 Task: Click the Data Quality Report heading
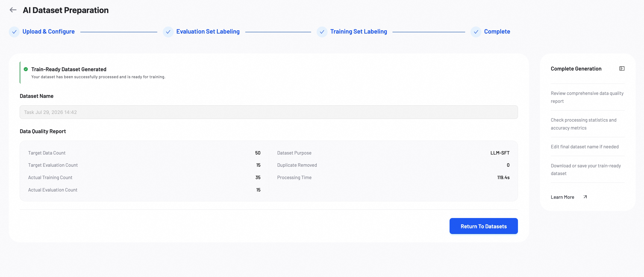[43, 131]
